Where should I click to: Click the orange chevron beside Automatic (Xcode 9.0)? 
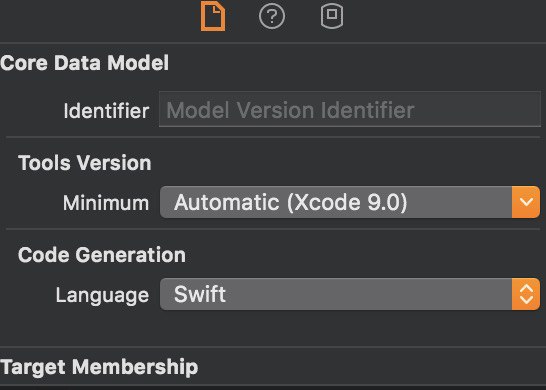(526, 202)
